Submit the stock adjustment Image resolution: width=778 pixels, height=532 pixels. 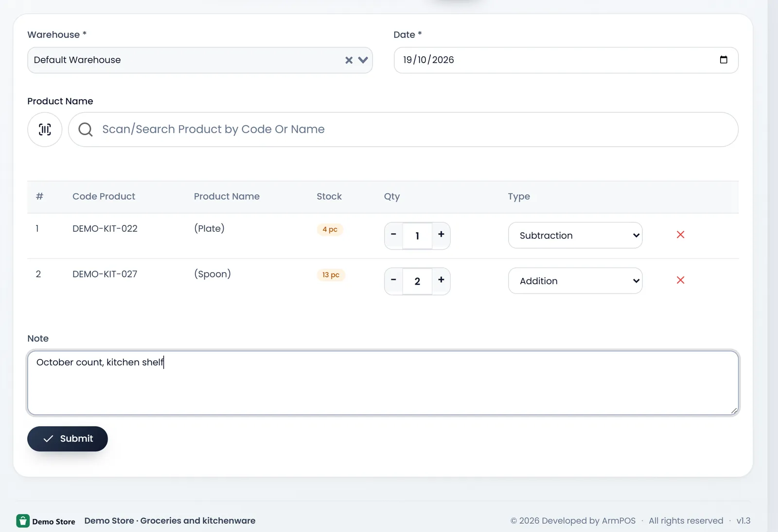click(68, 439)
